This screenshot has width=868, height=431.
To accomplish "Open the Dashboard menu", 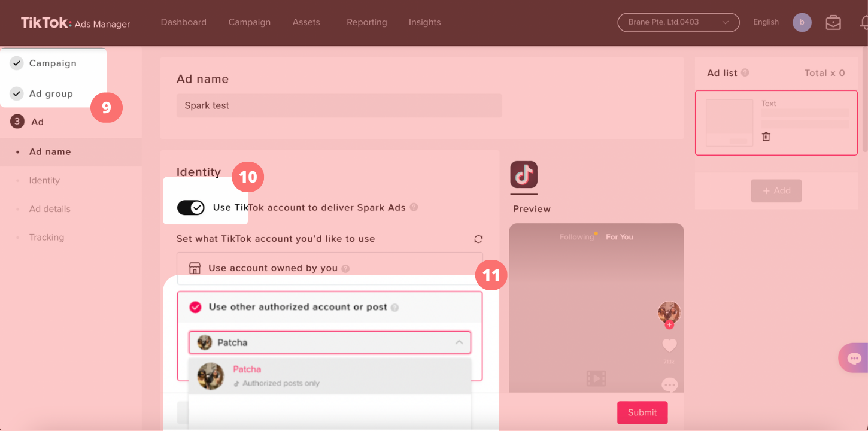I will [184, 22].
